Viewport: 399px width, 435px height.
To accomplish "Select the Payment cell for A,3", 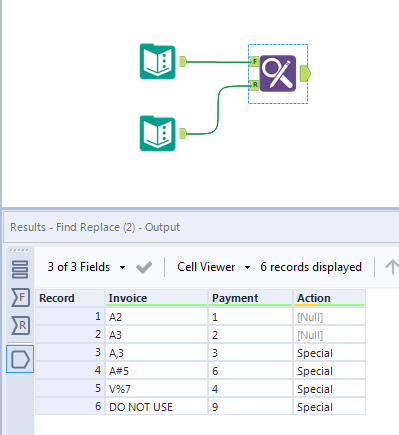I will pos(250,353).
